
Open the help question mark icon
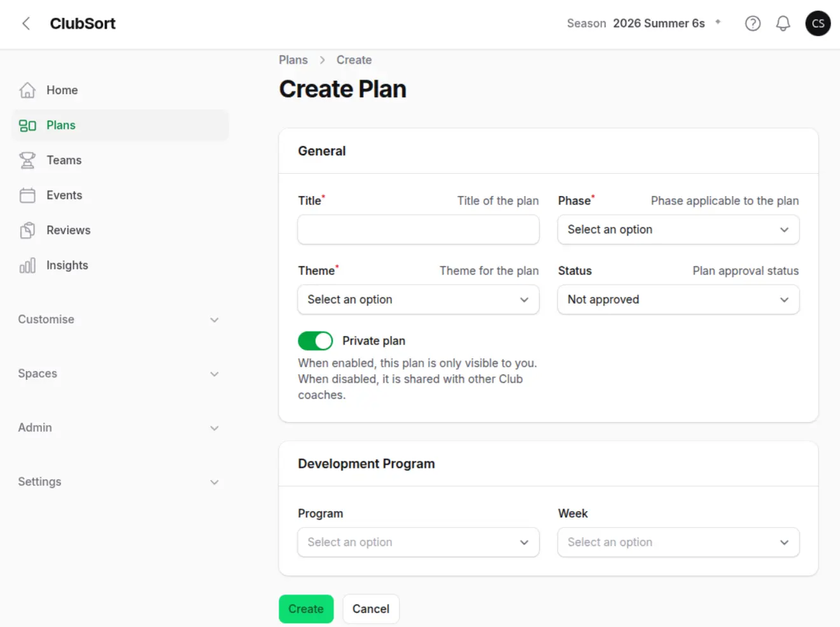pyautogui.click(x=753, y=24)
